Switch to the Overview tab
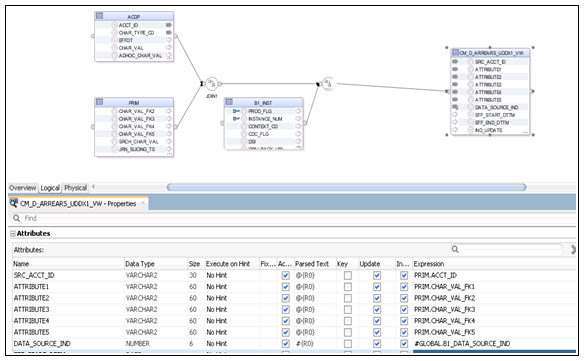 (x=23, y=188)
